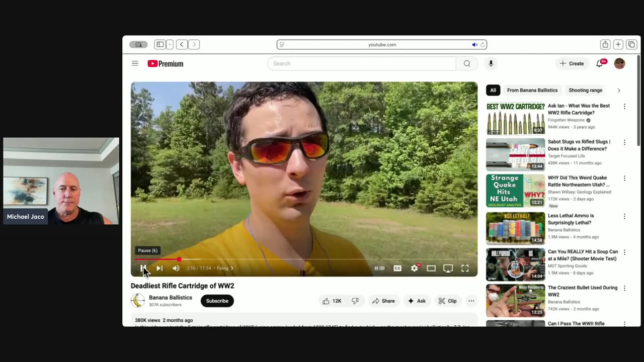Image resolution: width=644 pixels, height=362 pixels.
Task: Open options for the Ask Ian video
Action: [x=624, y=107]
